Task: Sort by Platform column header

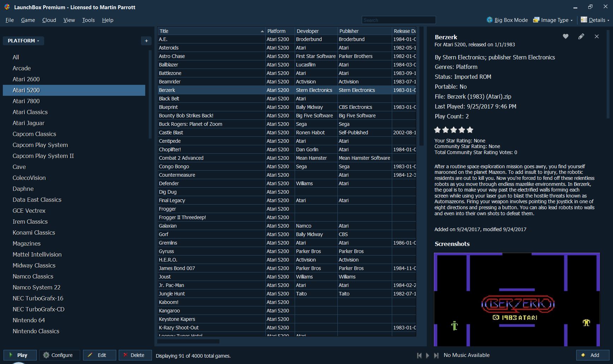Action: (280, 31)
